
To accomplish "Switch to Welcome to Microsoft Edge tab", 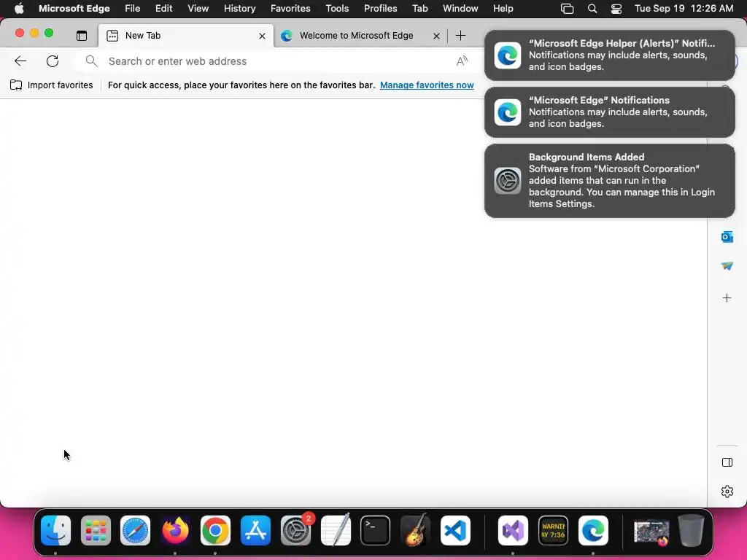I will coord(355,36).
